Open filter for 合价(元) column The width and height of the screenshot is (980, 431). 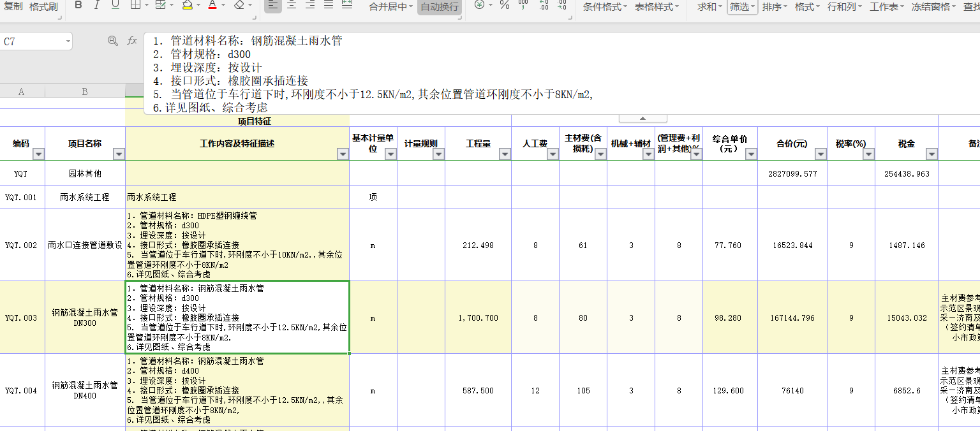click(820, 154)
